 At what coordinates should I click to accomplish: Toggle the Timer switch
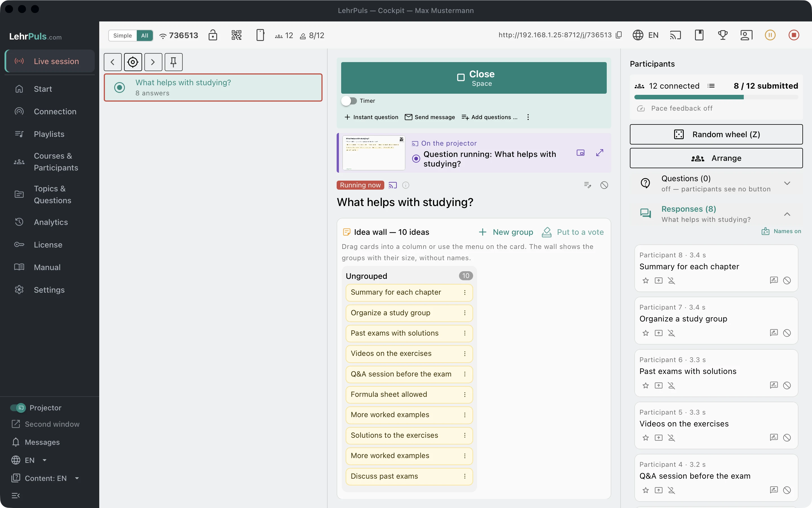[x=349, y=101]
